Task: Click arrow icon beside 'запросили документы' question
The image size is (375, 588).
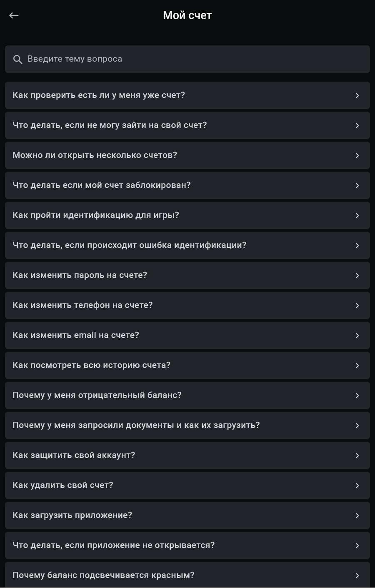Action: pos(357,425)
